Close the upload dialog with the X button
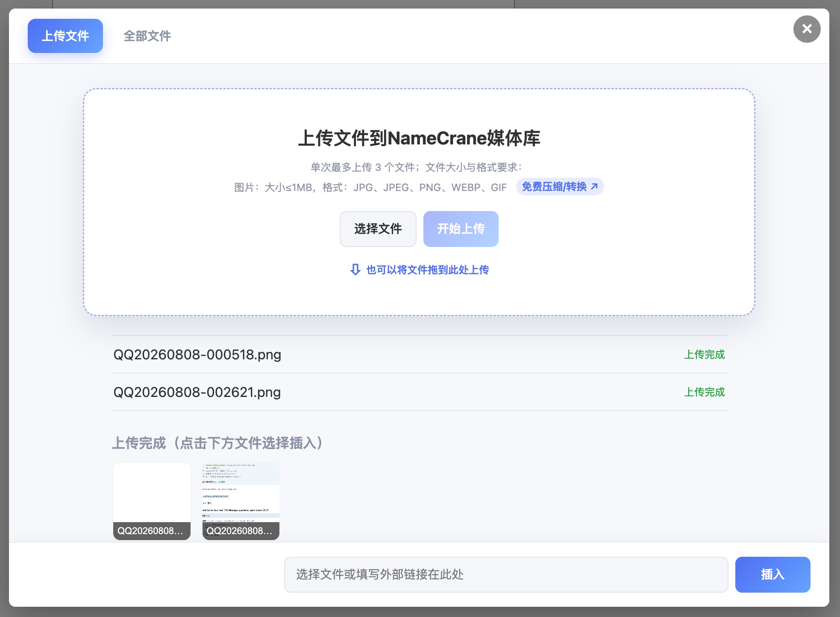 coord(807,29)
